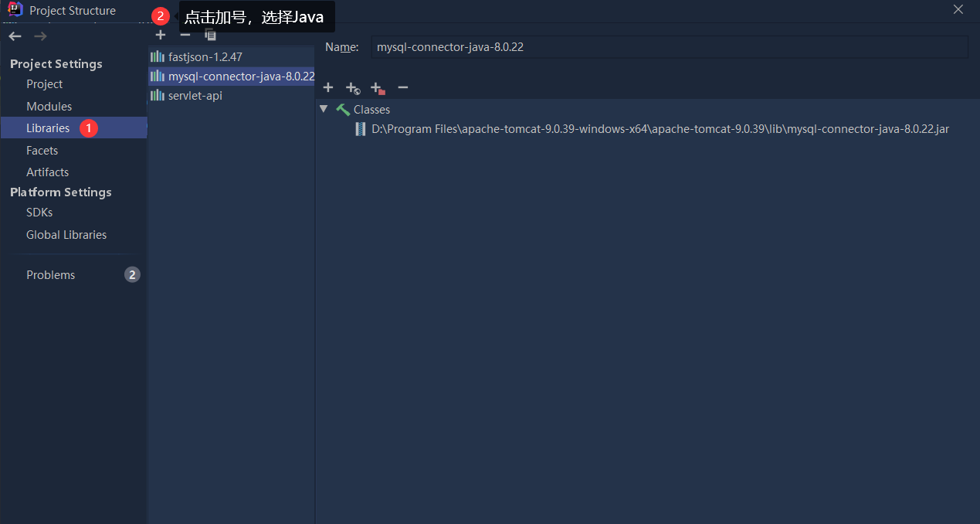Image resolution: width=980 pixels, height=524 pixels.
Task: Click the forward navigation arrow
Action: (x=40, y=36)
